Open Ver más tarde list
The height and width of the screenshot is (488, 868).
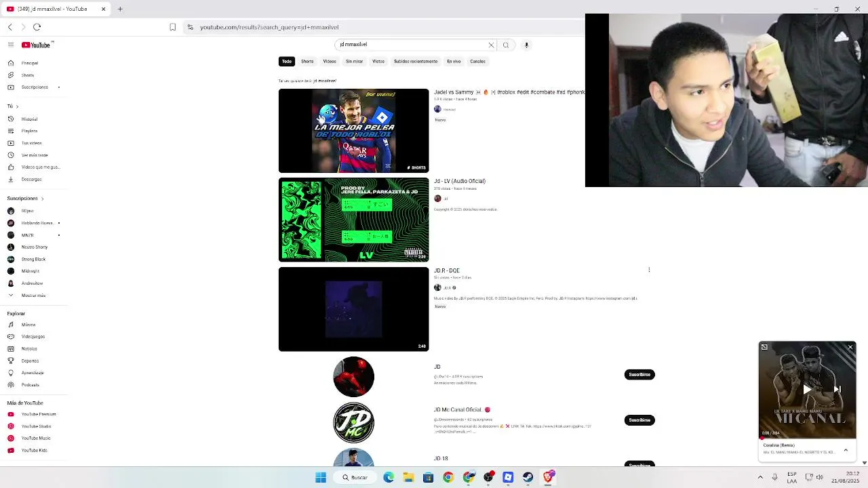coord(34,155)
